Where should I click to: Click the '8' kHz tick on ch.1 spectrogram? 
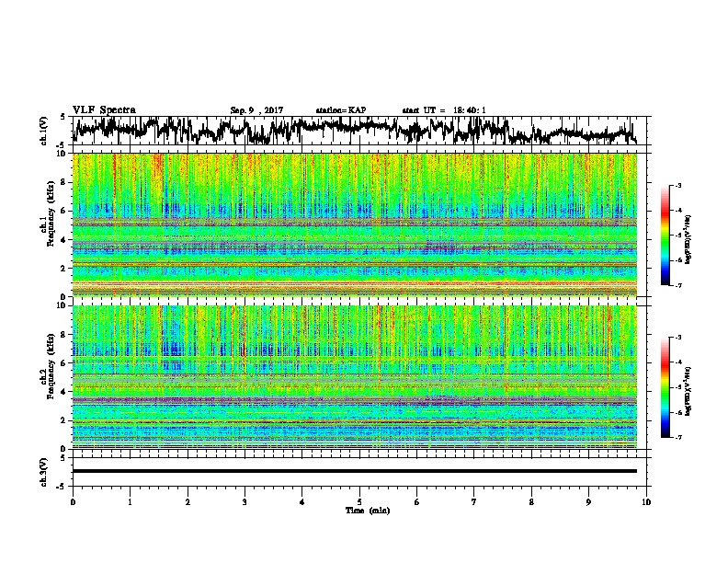[63, 182]
